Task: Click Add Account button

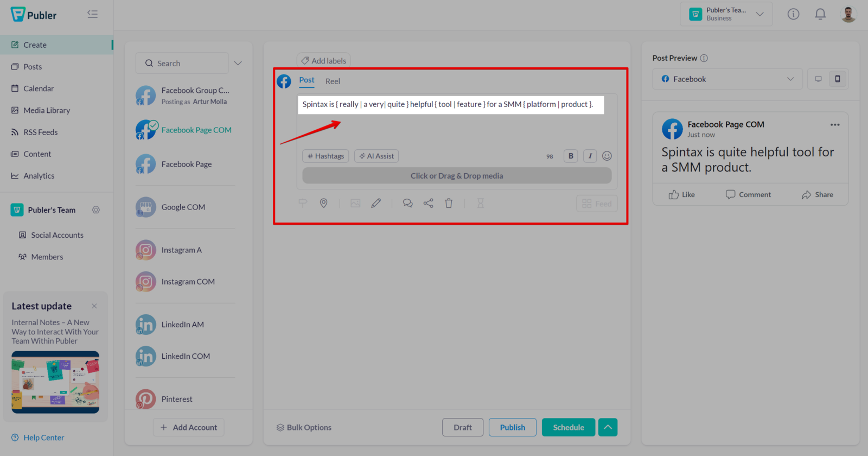Action: (x=188, y=427)
